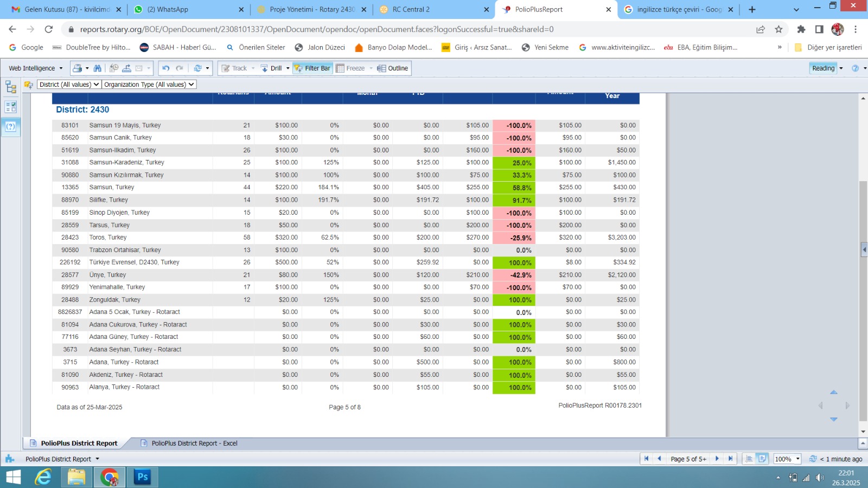The height and width of the screenshot is (488, 868).
Task: Open the input controls side panel
Action: coord(11,107)
